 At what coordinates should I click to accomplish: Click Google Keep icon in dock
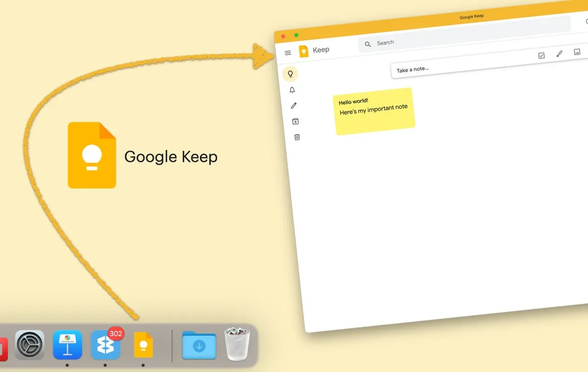[x=143, y=345]
